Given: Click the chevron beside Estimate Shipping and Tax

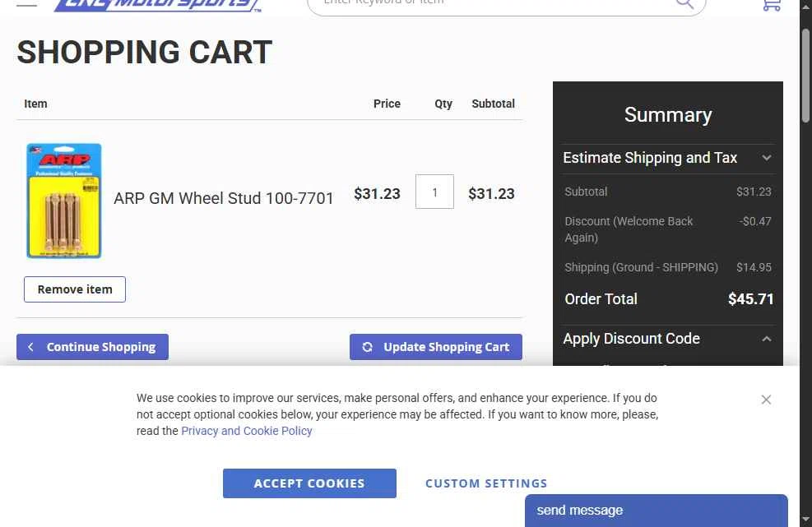Looking at the screenshot, I should [767, 158].
